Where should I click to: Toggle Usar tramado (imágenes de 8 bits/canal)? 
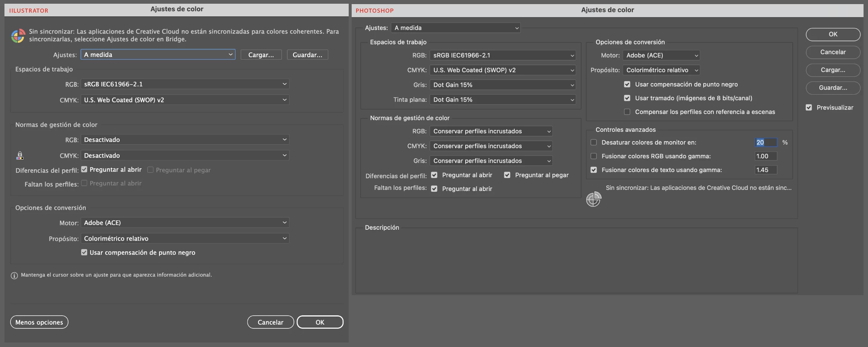click(x=627, y=98)
